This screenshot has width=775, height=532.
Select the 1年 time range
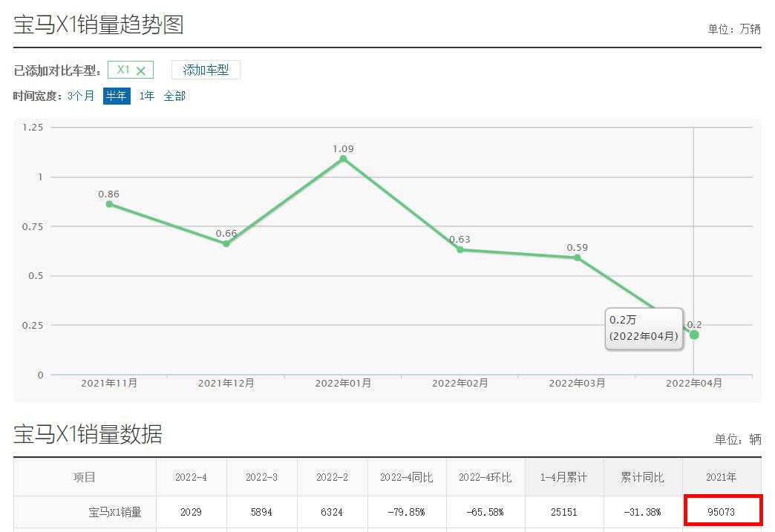tap(147, 96)
